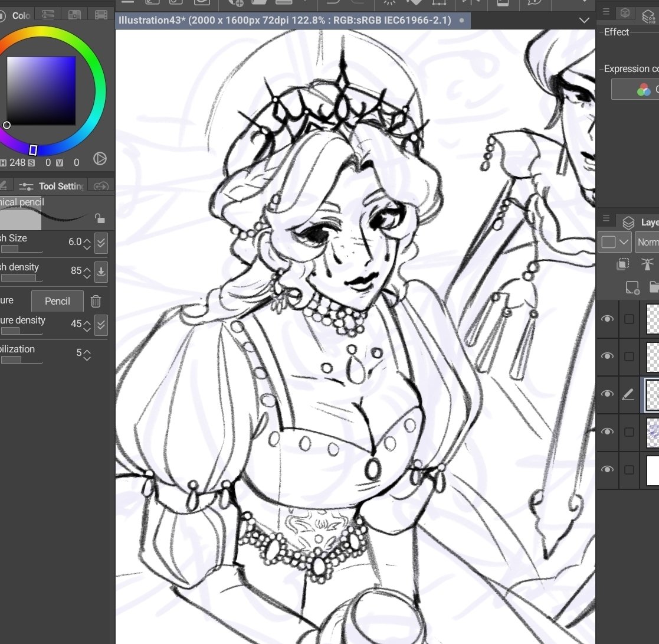659x644 pixels.
Task: Hide the blue sketch layer's eye icon
Action: tap(607, 431)
